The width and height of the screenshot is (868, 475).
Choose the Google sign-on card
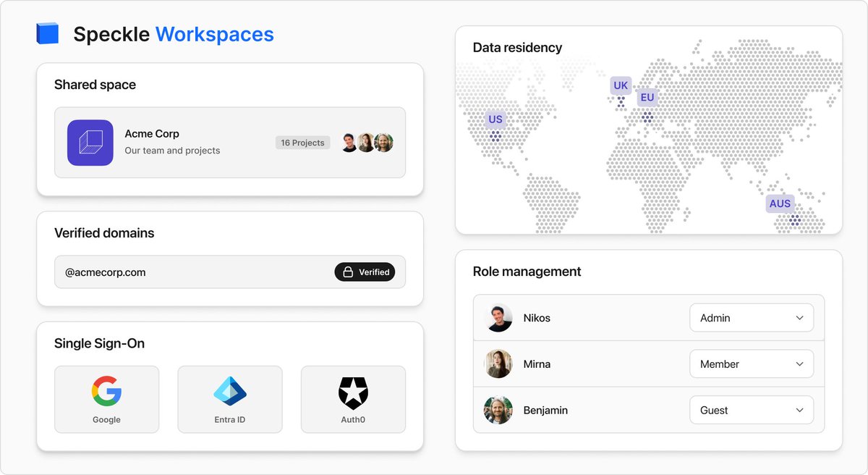point(106,400)
